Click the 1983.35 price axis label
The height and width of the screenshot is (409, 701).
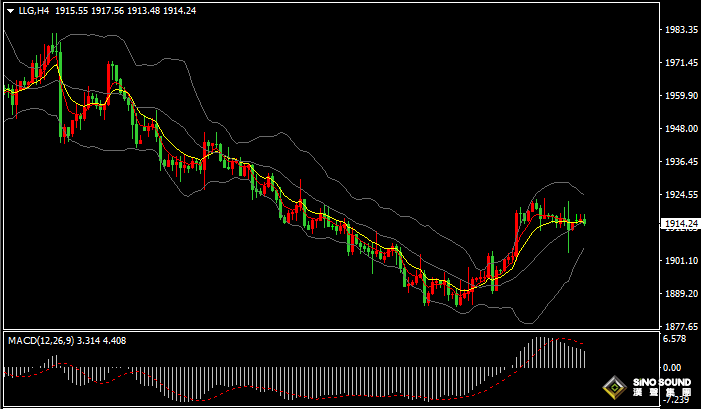pos(680,30)
